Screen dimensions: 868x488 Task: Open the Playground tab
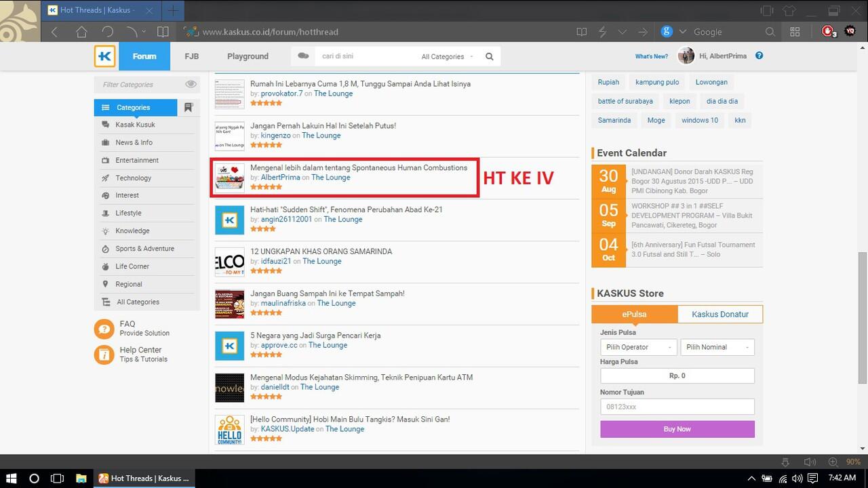(248, 56)
